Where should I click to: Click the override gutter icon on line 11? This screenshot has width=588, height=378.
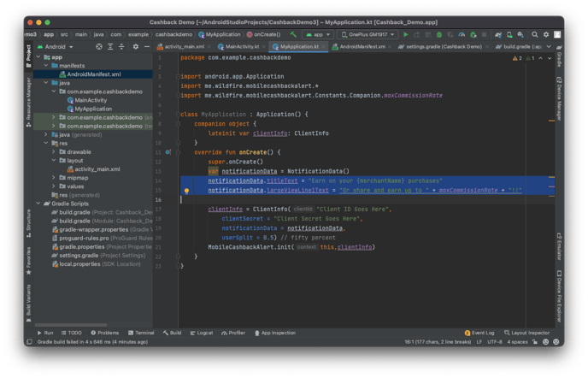[168, 152]
